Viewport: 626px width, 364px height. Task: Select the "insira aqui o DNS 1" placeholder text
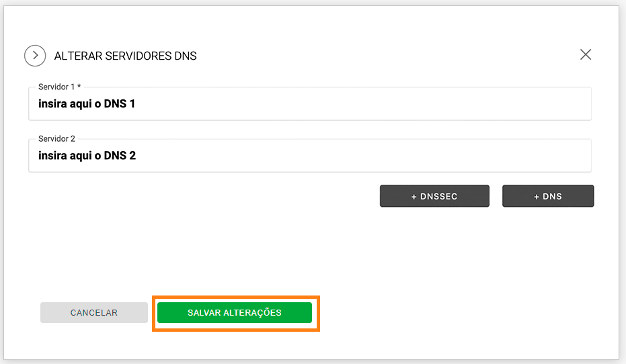[87, 104]
